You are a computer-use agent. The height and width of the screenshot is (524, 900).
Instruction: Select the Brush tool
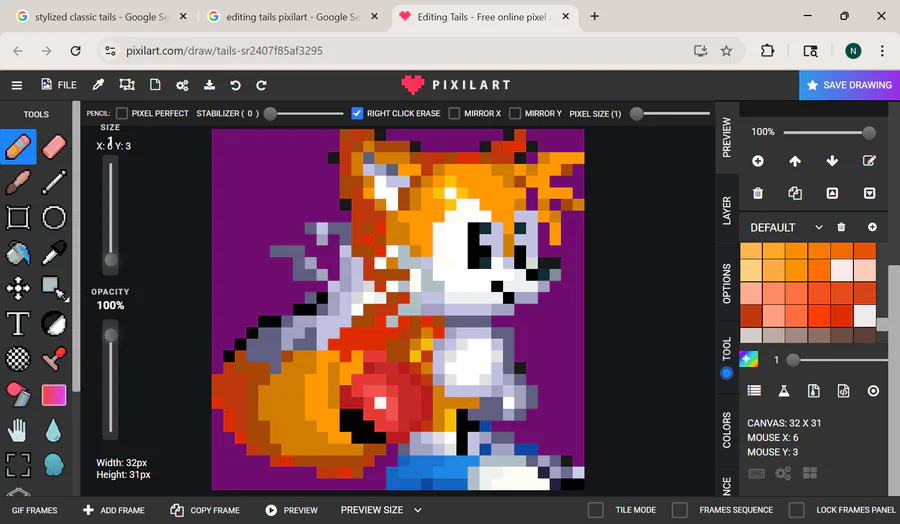click(x=18, y=183)
